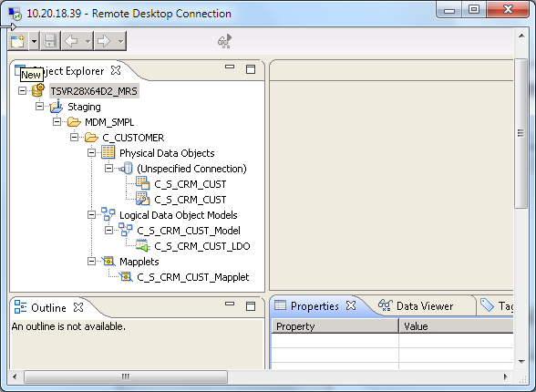Open the New button dropdown arrow

click(x=34, y=41)
